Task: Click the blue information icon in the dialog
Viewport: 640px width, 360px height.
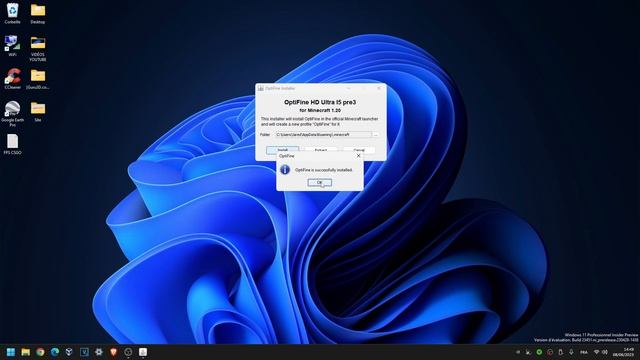Action: (285, 169)
